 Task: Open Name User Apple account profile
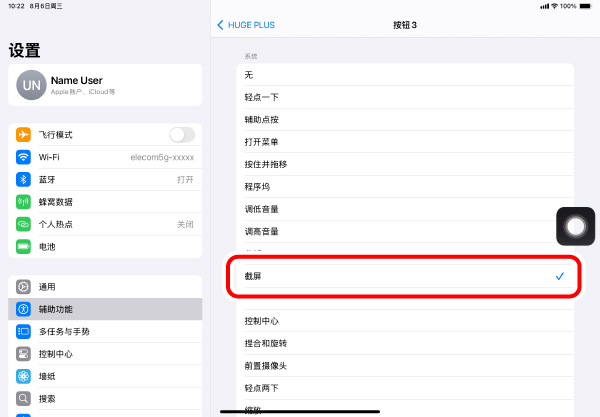(105, 85)
